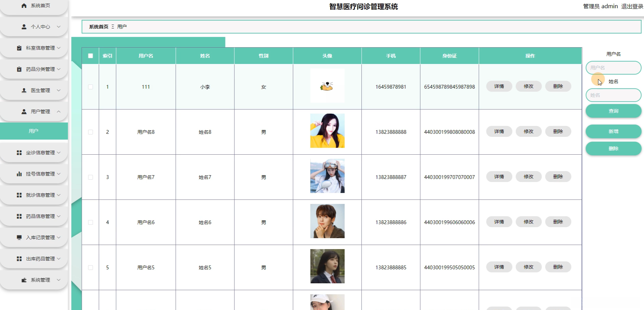Click 修改 for user 用户名8
This screenshot has height=310, width=644.
[529, 131]
